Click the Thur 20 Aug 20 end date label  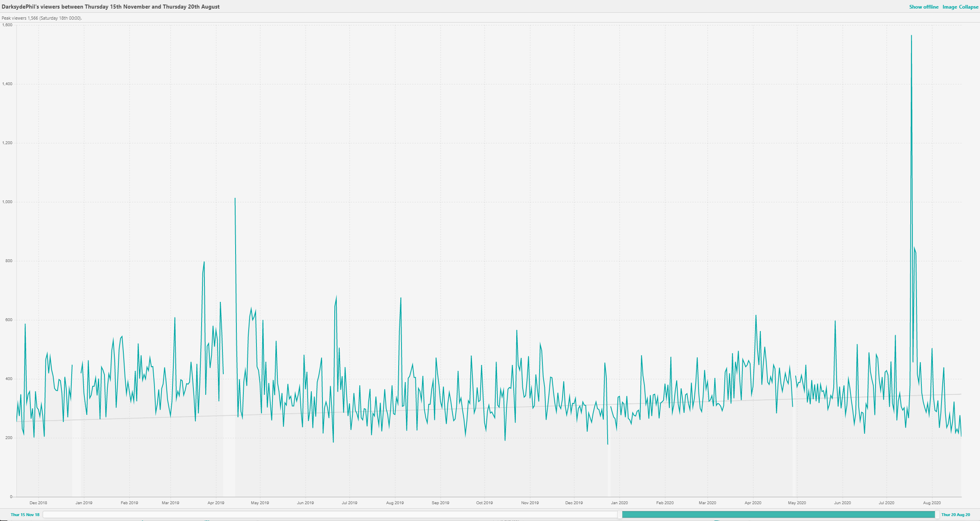pos(956,515)
